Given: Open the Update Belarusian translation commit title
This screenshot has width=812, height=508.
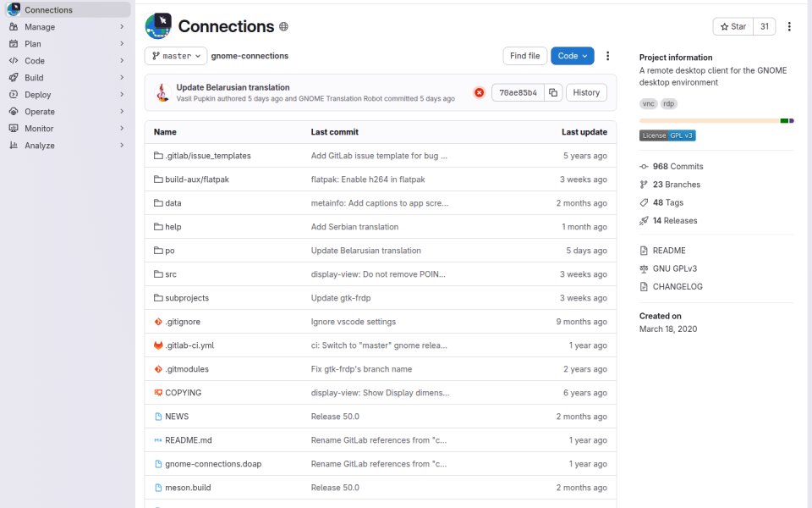Looking at the screenshot, I should click(233, 87).
